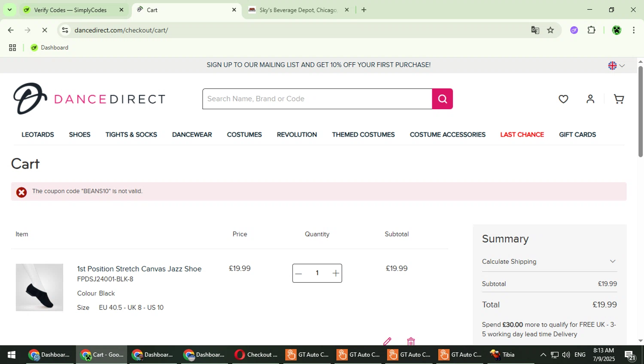Open the Windows Start menu
Screen dimensions: 644x364
tap(12, 355)
